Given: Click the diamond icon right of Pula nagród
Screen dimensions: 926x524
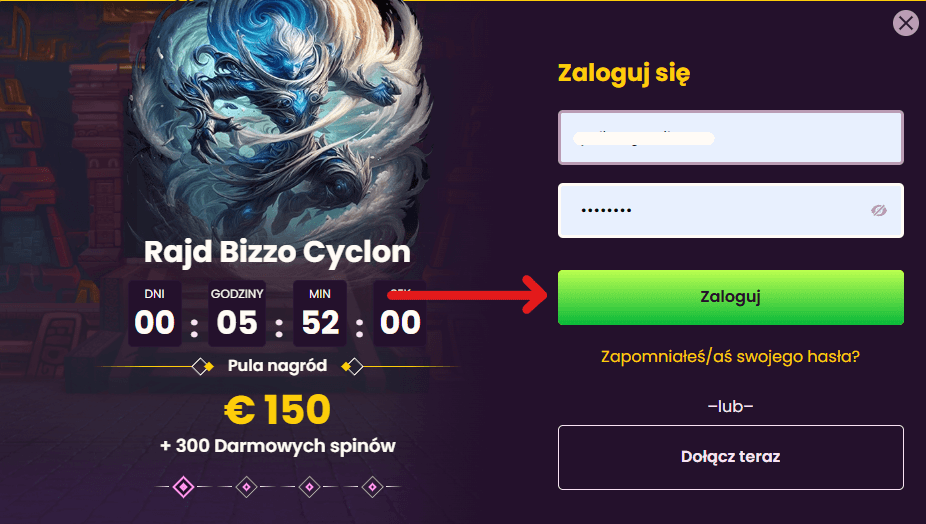Looking at the screenshot, I should (x=353, y=367).
